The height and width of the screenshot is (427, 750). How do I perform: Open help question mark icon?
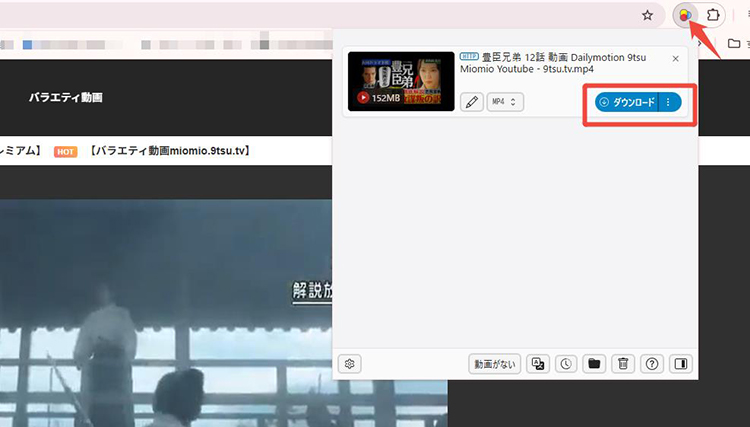coord(651,364)
